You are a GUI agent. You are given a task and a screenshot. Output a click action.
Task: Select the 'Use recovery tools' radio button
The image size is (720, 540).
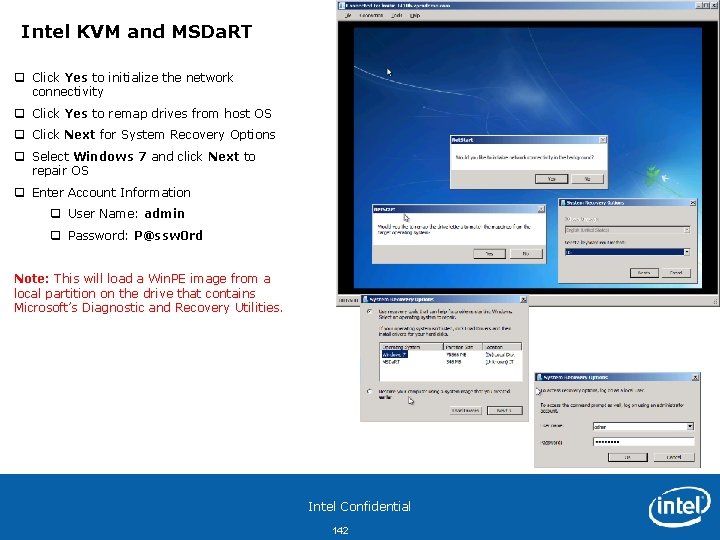[370, 311]
